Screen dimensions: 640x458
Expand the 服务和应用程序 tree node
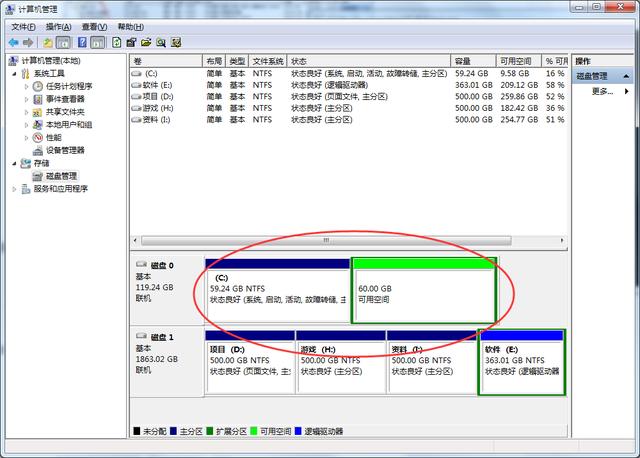[15, 188]
